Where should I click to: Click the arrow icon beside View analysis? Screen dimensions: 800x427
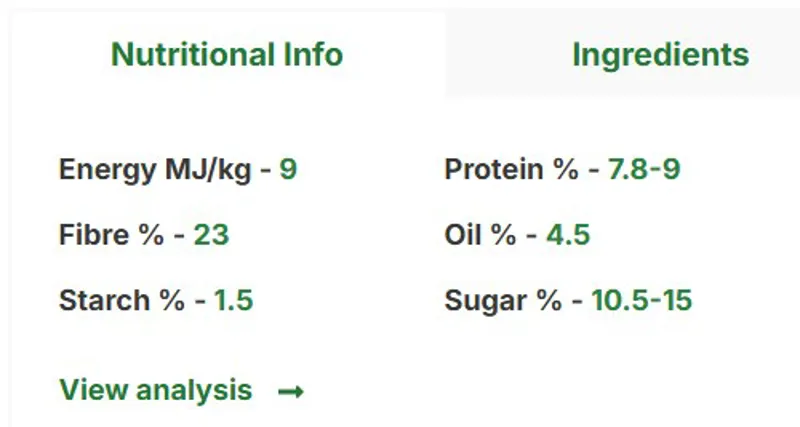pyautogui.click(x=290, y=391)
